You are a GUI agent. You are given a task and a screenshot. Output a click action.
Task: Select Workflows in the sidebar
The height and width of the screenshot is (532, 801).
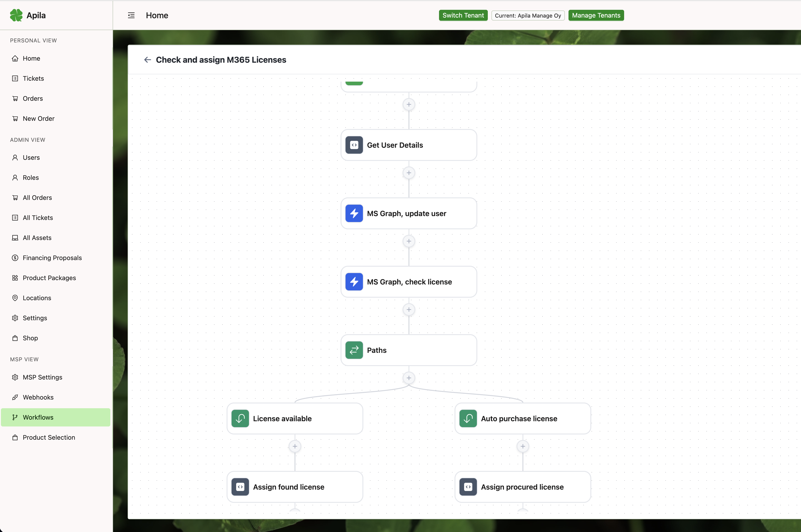[x=38, y=417]
